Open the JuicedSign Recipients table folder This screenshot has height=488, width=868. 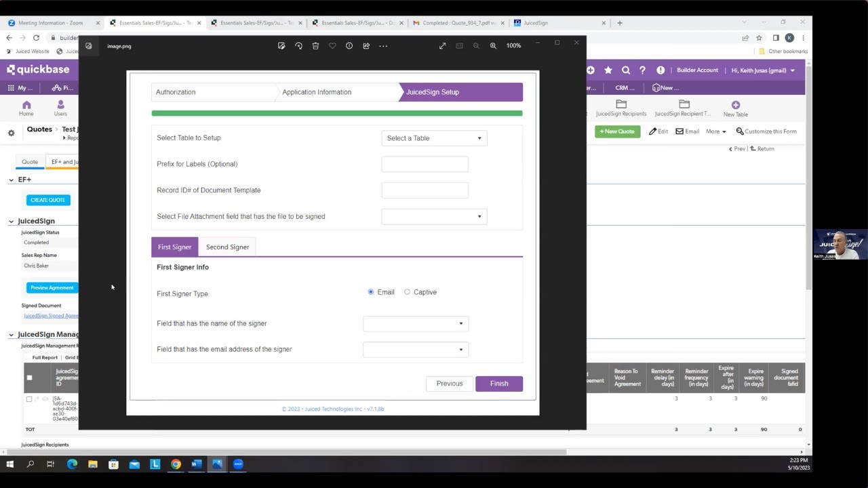click(621, 108)
